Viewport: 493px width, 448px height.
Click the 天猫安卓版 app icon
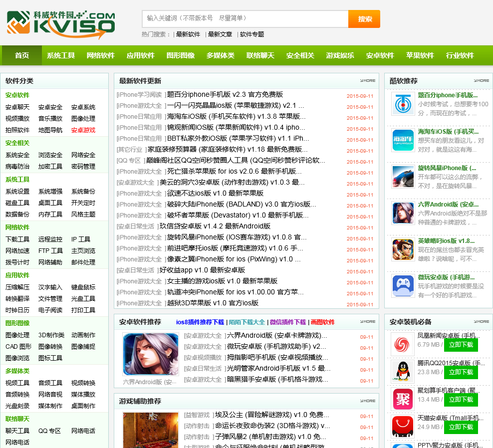click(x=403, y=427)
